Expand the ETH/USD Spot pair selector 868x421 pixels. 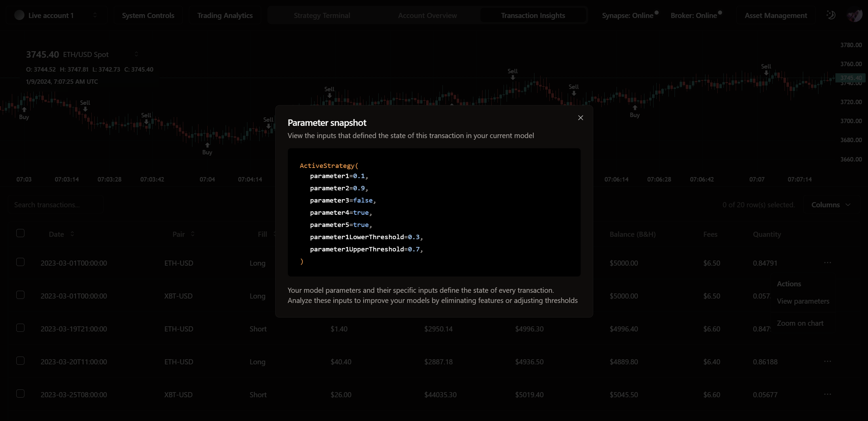(x=136, y=54)
